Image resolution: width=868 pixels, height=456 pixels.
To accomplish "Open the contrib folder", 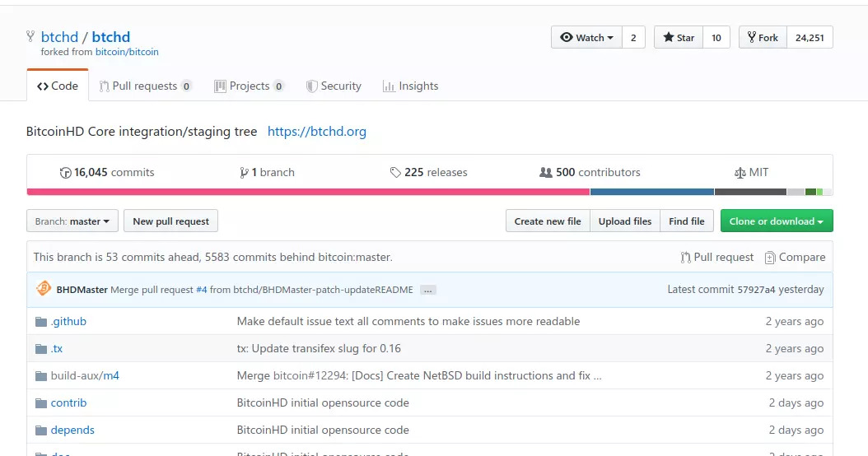I will [x=68, y=402].
